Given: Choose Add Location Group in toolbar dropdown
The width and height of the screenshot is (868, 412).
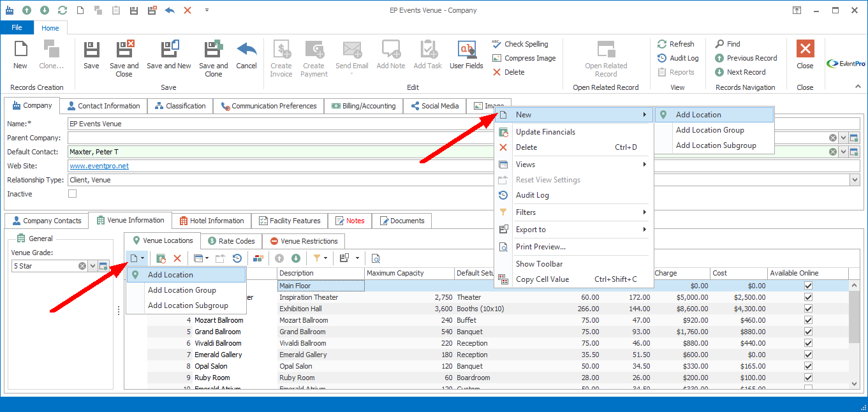Looking at the screenshot, I should pos(186,290).
